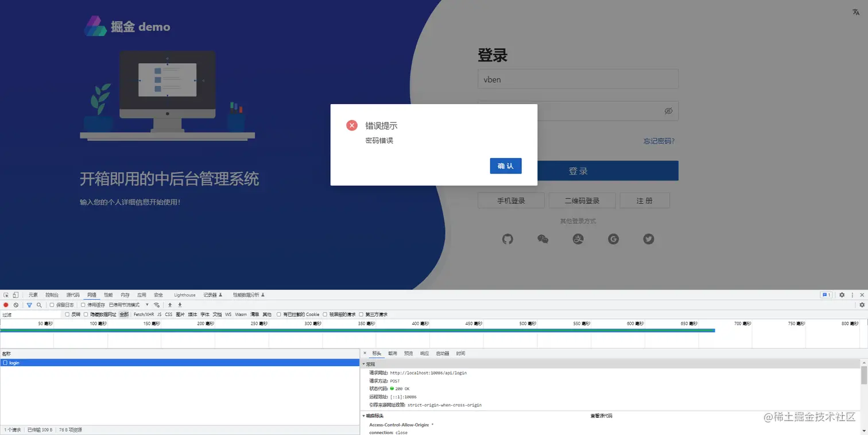The width and height of the screenshot is (868, 435).
Task: Enable the 停用缓存 disable cache checkbox
Action: coord(82,305)
